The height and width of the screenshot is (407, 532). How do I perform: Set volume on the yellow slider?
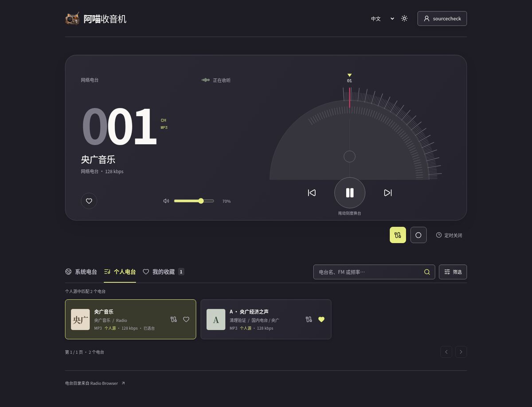[x=194, y=201]
